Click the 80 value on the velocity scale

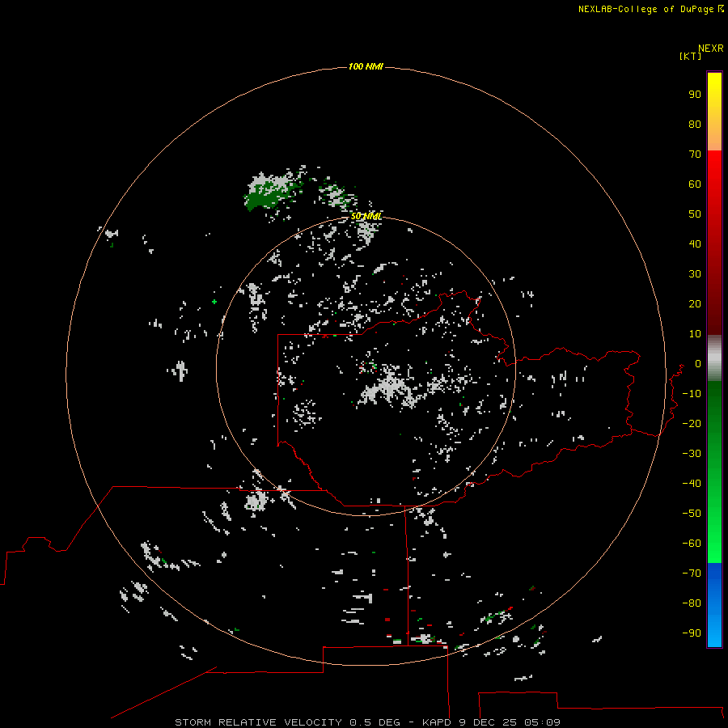pos(695,125)
